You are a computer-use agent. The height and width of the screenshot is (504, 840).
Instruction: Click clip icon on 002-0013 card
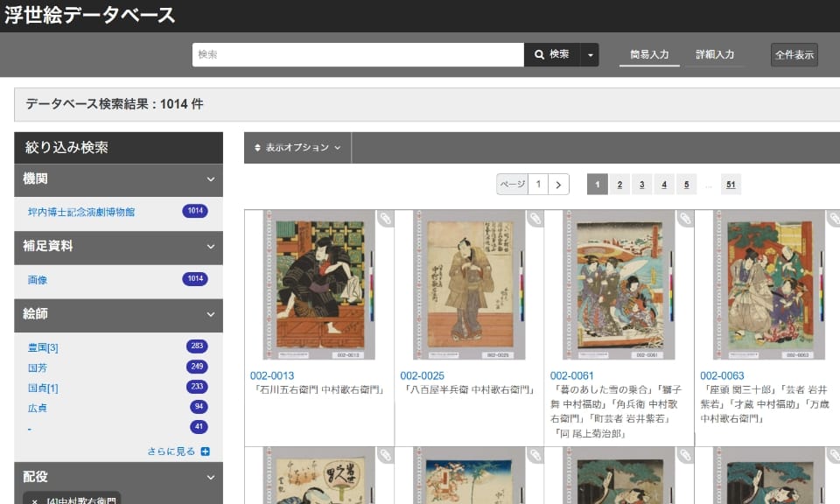385,219
